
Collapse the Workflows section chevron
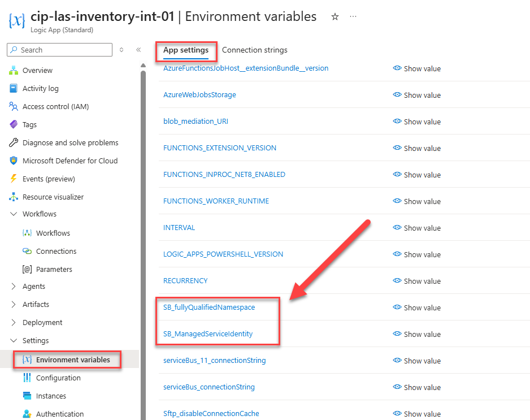tap(14, 214)
